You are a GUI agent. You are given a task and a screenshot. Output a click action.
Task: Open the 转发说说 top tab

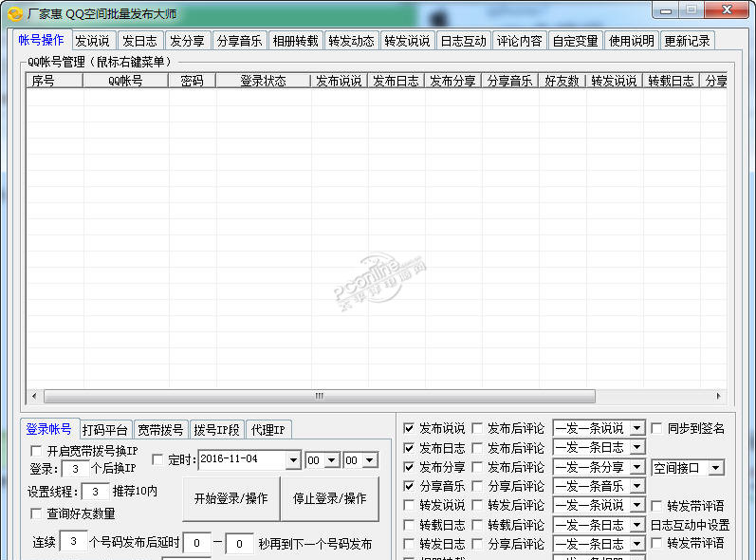point(407,41)
